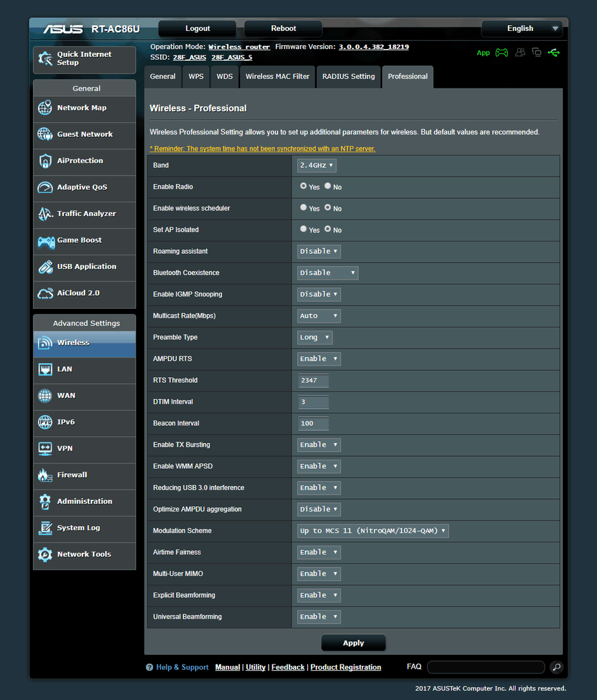Open Multicast Rate dropdown
The height and width of the screenshot is (700, 597).
tap(319, 316)
